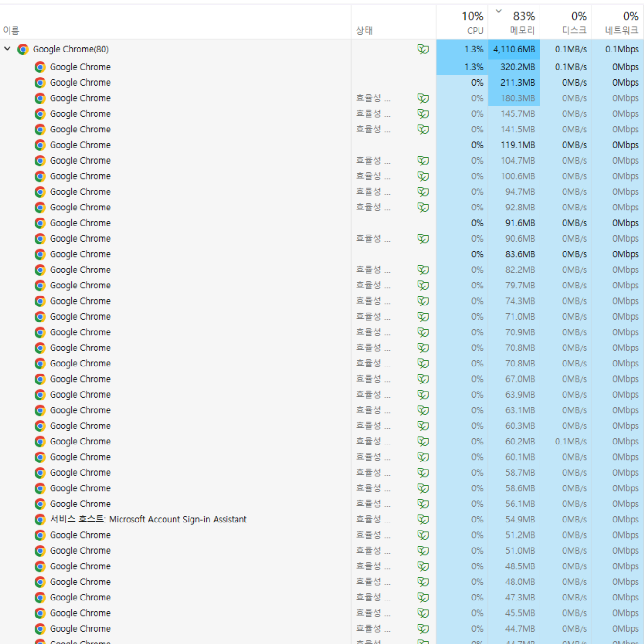The image size is (644, 644).
Task: Click the efficiency leaf icon on the 92.8MB row
Action: click(423, 208)
